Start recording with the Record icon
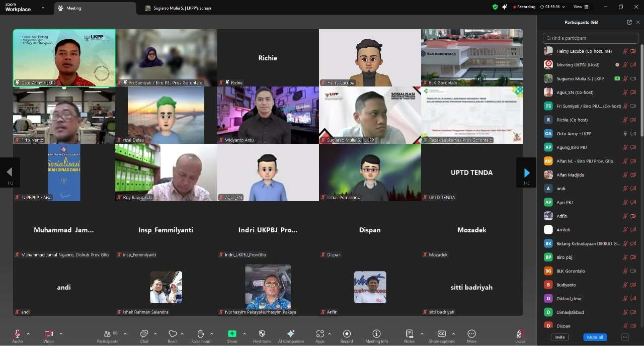 coord(347,334)
